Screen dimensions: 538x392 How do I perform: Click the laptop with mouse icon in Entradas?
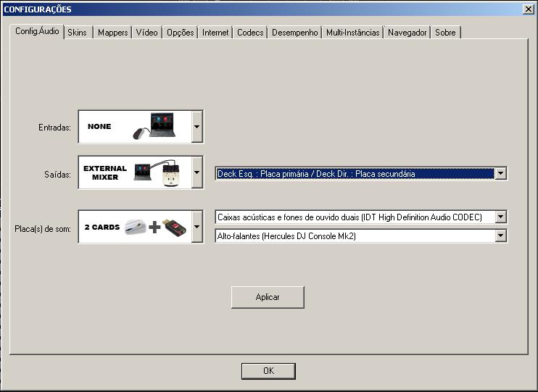click(154, 126)
